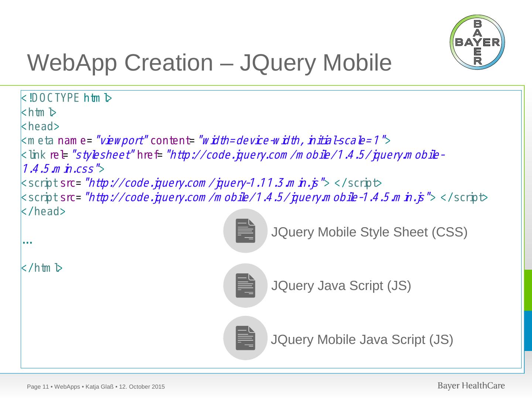Screen dimensions: 532x399
Task: Click the opening '<html>' tag line
Action: 39,112
